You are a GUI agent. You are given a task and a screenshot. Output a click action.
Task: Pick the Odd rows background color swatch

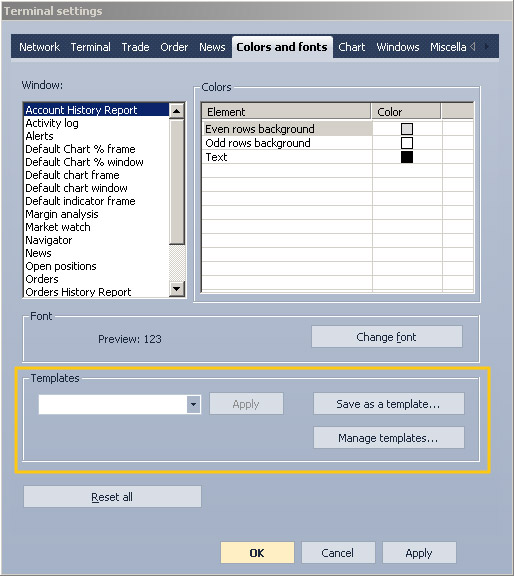coord(407,143)
